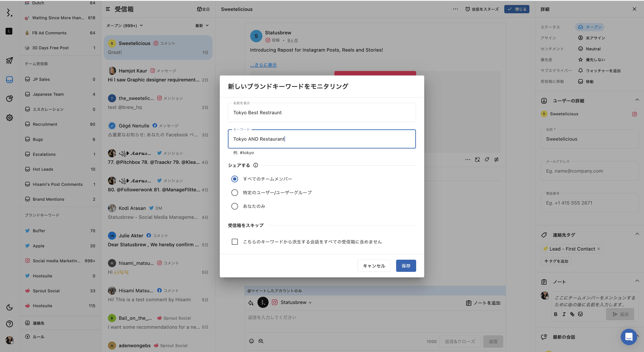Open the Hot Leads team inbox
This screenshot has width=644, height=352.
pos(43,169)
